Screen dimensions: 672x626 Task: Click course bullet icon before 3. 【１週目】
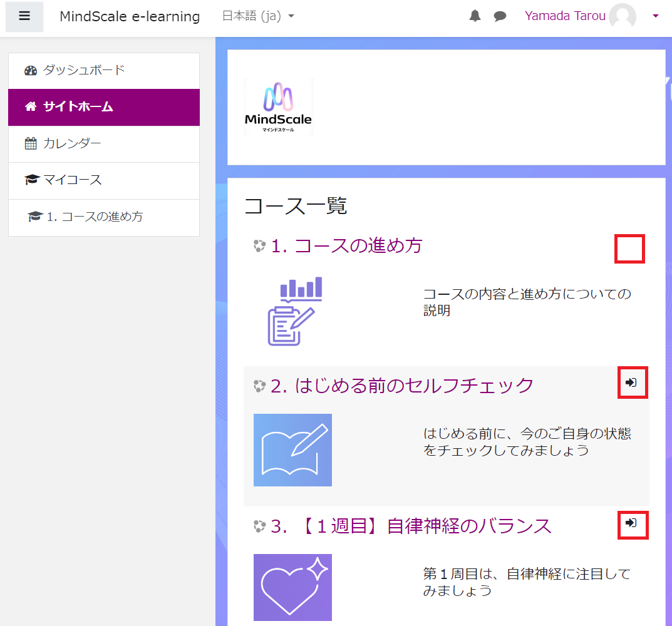259,526
